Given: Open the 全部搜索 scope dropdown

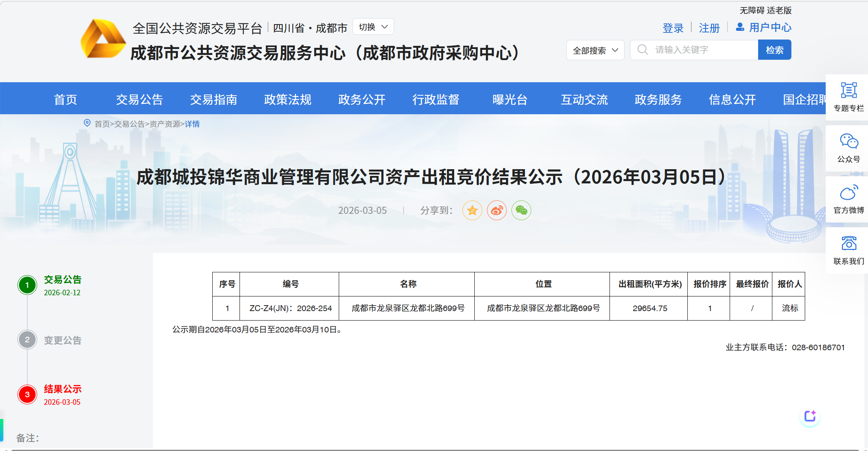Looking at the screenshot, I should [x=595, y=50].
